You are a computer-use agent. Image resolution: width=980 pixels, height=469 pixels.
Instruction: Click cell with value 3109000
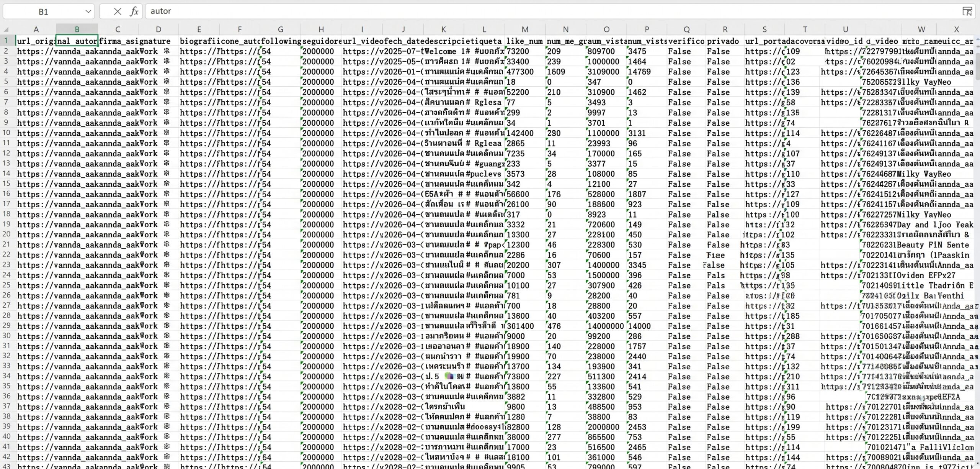pos(606,72)
